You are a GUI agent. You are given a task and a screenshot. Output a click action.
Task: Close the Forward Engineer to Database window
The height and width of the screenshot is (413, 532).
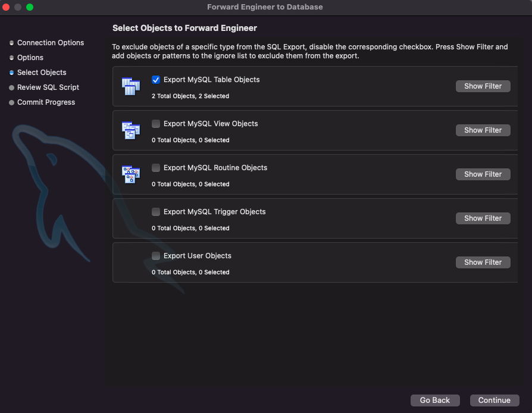pyautogui.click(x=6, y=7)
